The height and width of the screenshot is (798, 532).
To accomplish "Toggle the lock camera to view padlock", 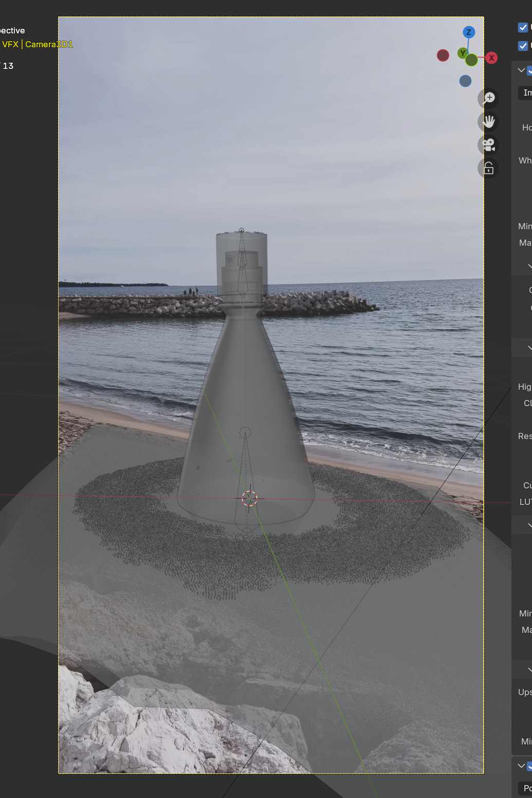I will point(488,168).
